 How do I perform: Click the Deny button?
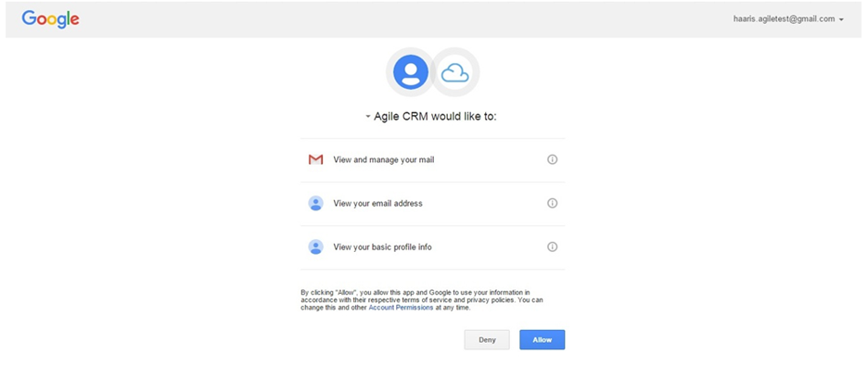[487, 340]
